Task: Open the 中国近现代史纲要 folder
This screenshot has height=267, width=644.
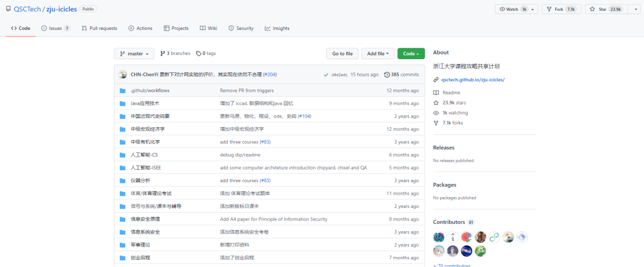Action: pyautogui.click(x=150, y=116)
